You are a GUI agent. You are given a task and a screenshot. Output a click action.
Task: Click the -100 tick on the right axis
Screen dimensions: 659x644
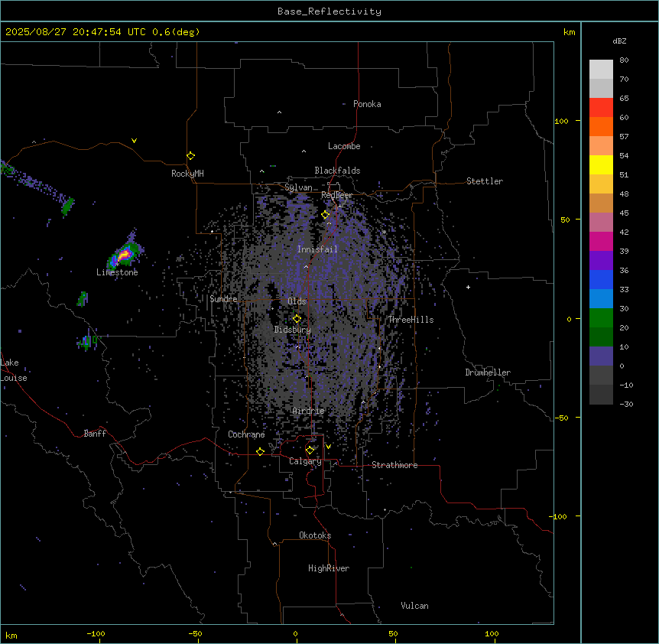559,516
